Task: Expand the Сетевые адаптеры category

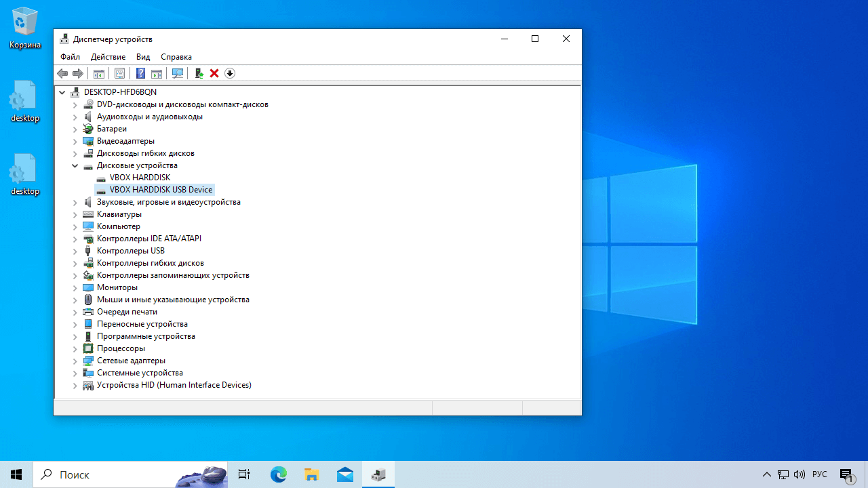Action: [75, 361]
